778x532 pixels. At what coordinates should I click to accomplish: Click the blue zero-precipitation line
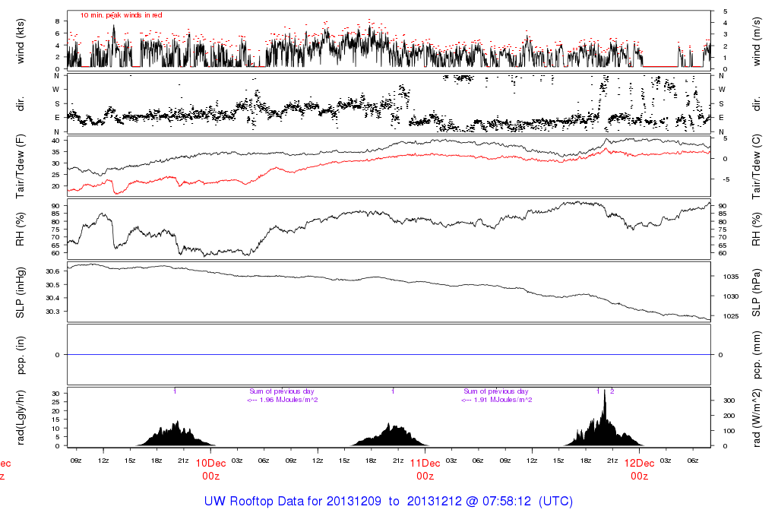pos(388,355)
